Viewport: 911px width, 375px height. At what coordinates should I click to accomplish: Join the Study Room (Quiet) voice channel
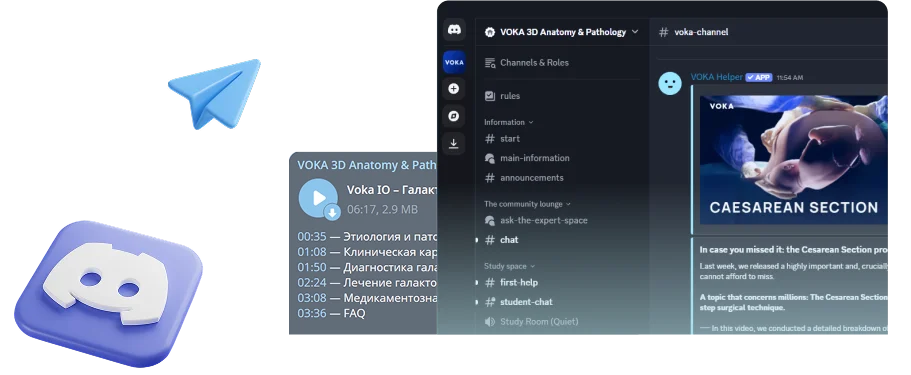click(531, 322)
